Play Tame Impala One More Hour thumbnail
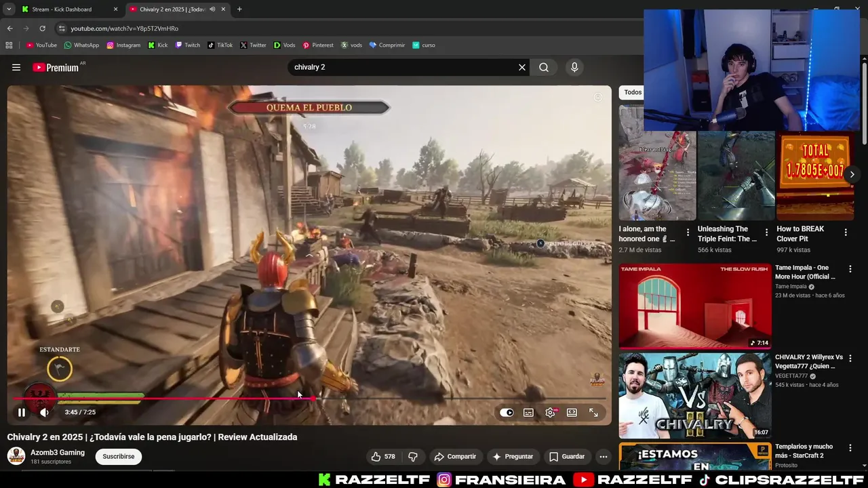This screenshot has height=488, width=868. pyautogui.click(x=695, y=306)
